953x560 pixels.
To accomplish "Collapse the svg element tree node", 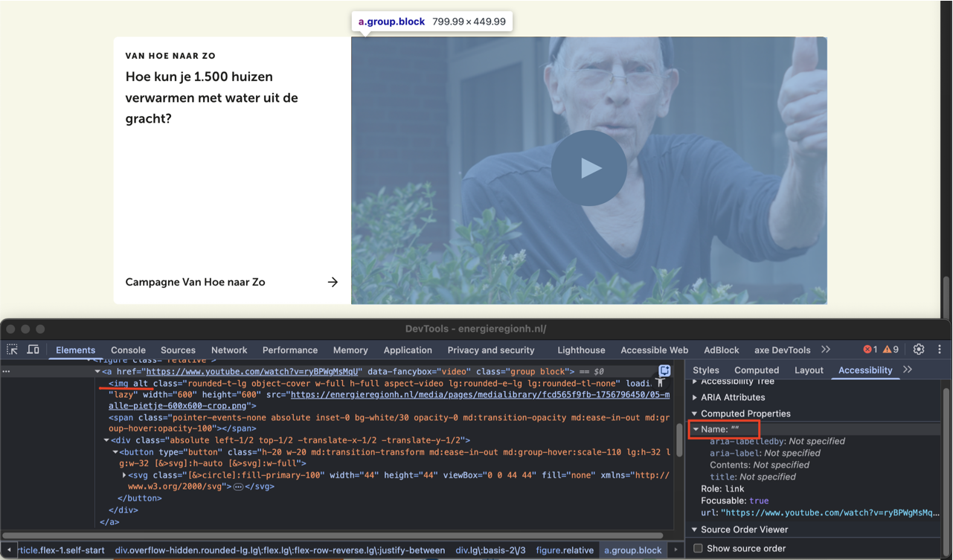I will coord(124,475).
